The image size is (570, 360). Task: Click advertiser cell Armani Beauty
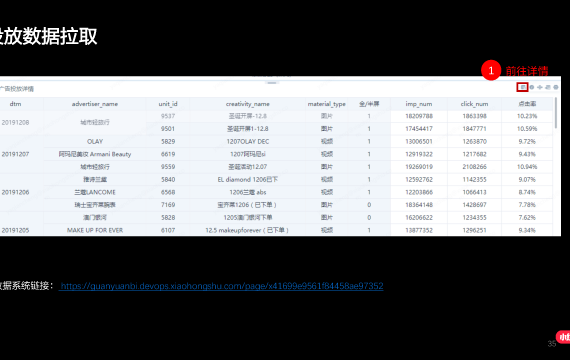pos(95,154)
